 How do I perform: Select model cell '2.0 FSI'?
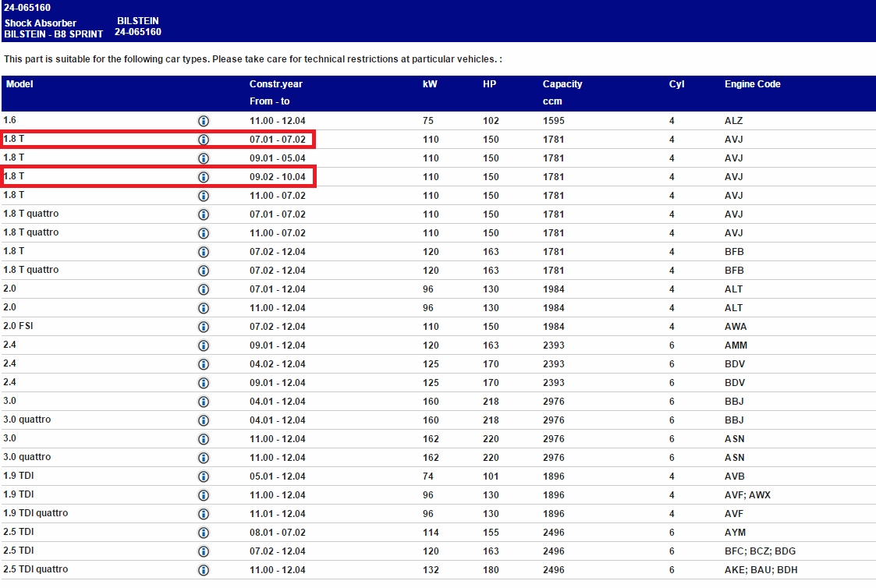click(18, 326)
